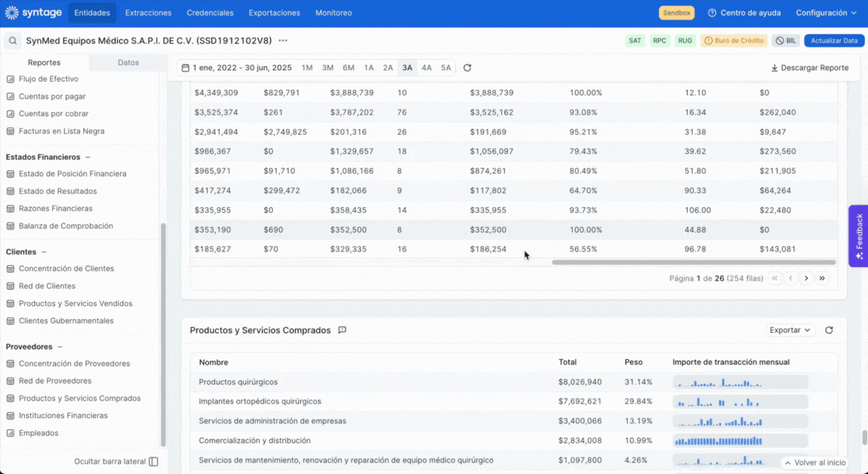Select the 4A period

[x=426, y=68]
